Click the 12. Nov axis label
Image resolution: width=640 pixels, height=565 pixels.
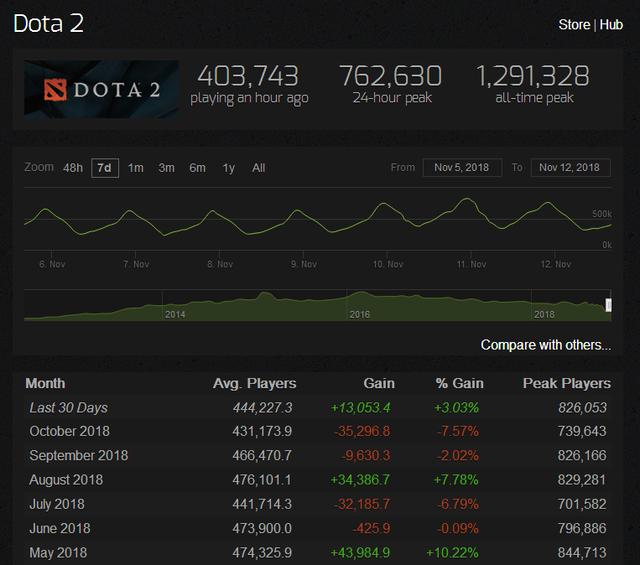tap(556, 264)
